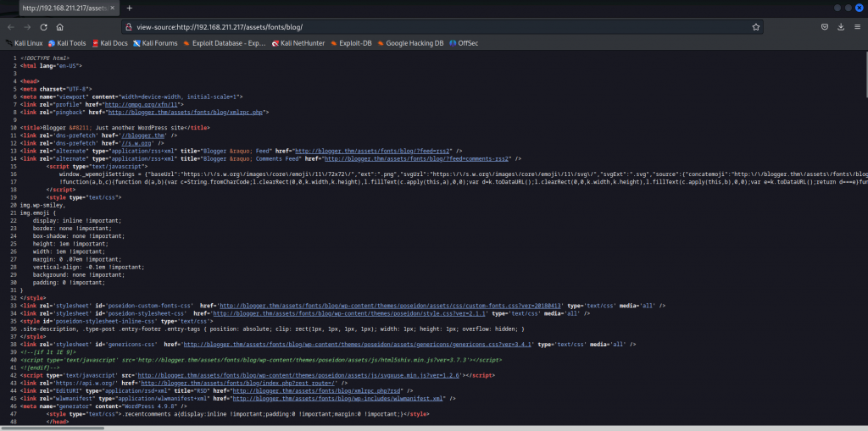This screenshot has height=431, width=868.
Task: Follow the pingback xmlrpc.php link on line 8
Action: click(186, 112)
